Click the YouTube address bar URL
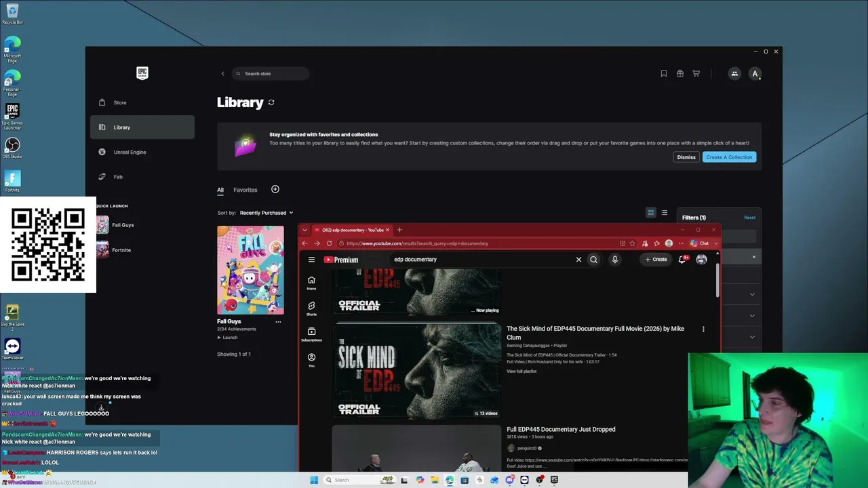 point(417,243)
